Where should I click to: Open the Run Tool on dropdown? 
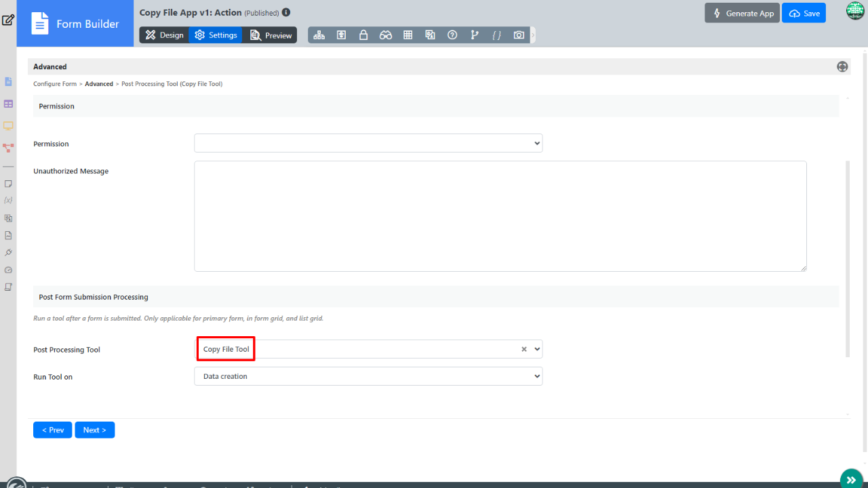coord(368,376)
